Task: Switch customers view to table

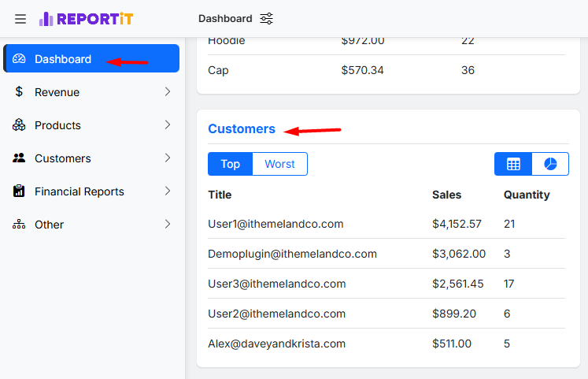Action: tap(513, 164)
